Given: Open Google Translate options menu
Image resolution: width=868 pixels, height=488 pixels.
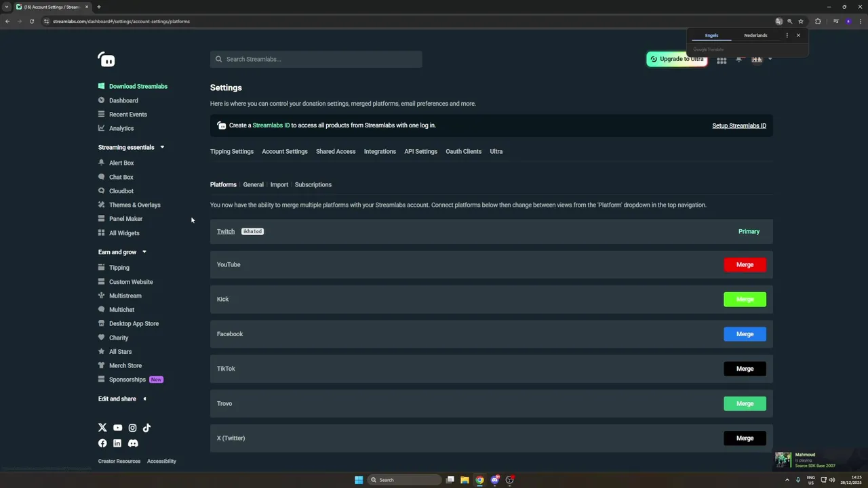Looking at the screenshot, I should [787, 35].
